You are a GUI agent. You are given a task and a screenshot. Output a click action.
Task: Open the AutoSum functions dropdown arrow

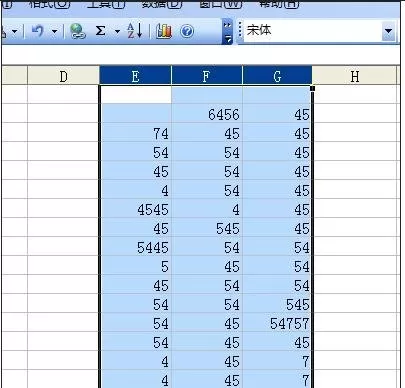point(117,32)
